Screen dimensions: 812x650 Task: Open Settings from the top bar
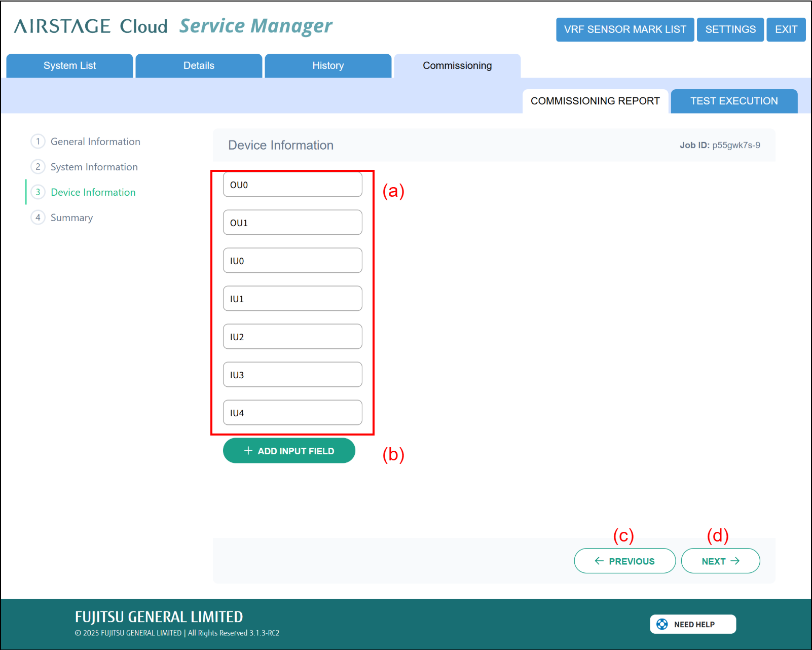click(x=730, y=29)
